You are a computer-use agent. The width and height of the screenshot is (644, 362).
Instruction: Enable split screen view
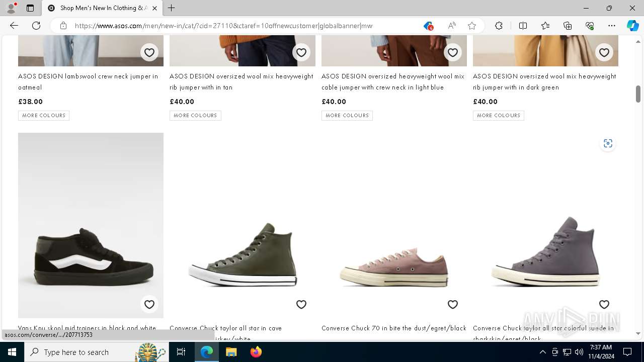(x=523, y=26)
